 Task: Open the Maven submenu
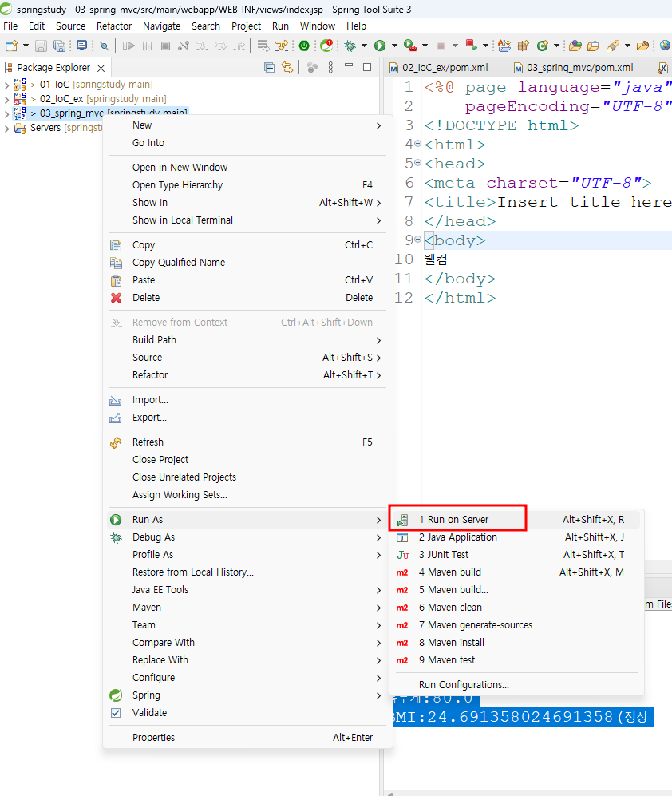click(247, 608)
